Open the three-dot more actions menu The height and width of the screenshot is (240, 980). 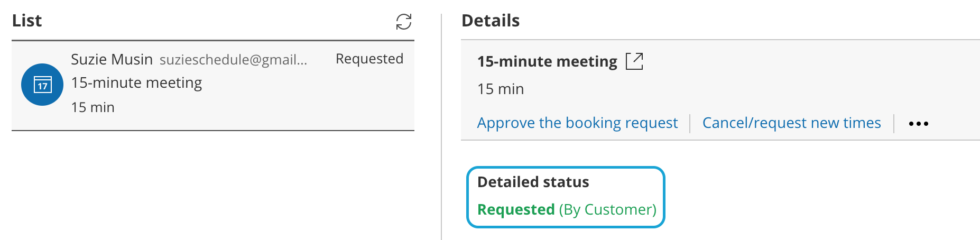(918, 124)
